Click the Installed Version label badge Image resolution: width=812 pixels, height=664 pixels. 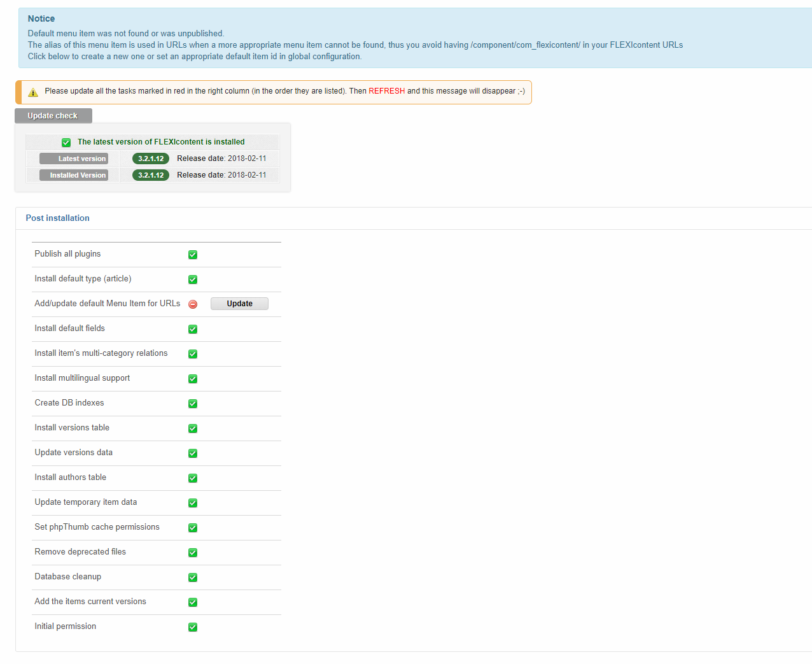click(74, 175)
